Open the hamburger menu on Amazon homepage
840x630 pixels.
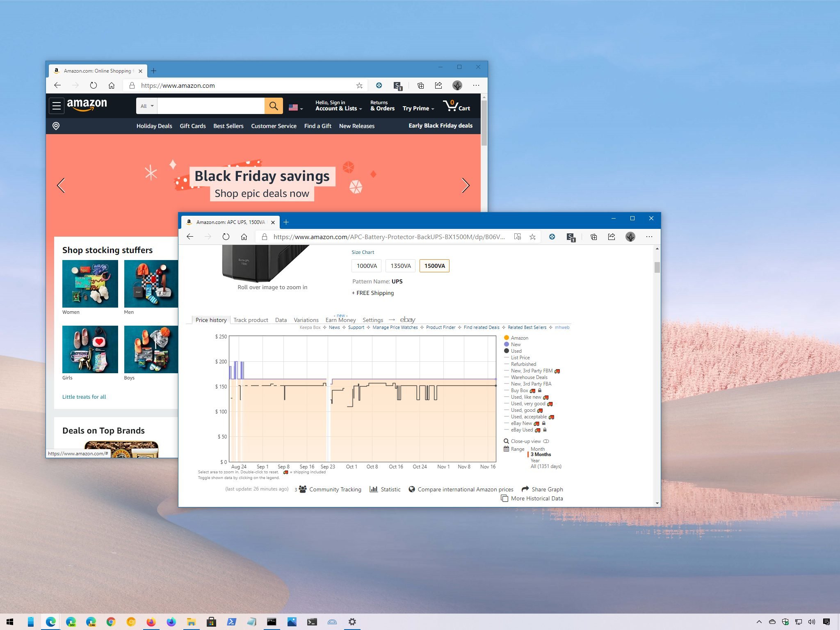point(57,106)
